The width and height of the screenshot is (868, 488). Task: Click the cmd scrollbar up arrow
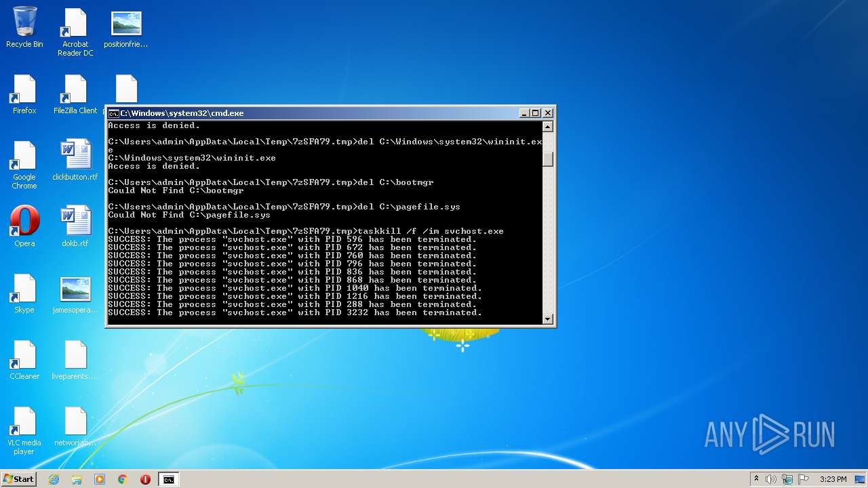point(548,127)
